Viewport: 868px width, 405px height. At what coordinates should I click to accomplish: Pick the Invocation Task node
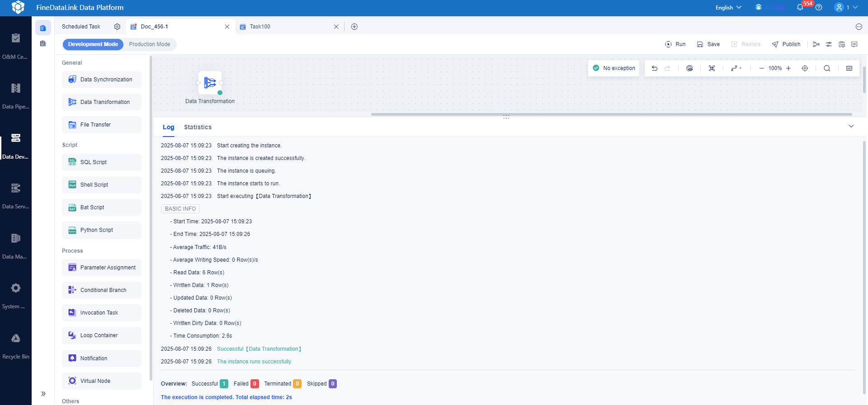tap(102, 313)
